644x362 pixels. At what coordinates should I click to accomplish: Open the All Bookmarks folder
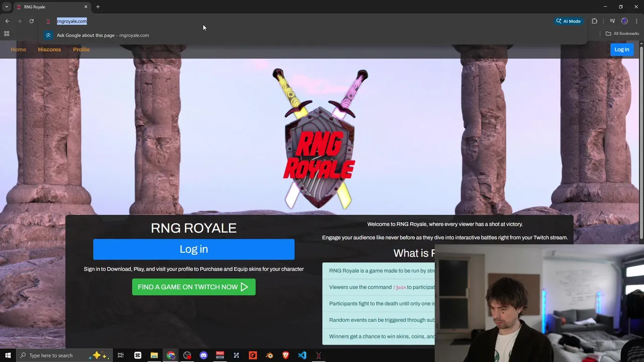pos(622,34)
